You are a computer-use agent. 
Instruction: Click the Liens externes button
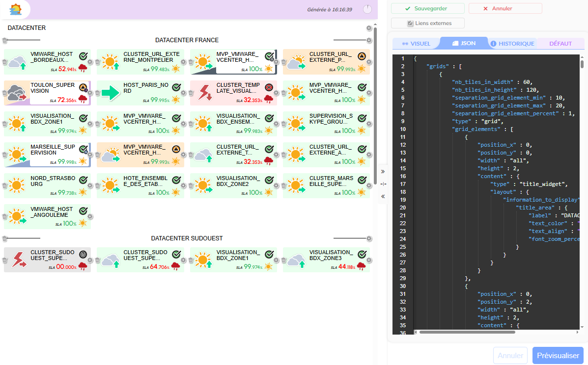click(427, 23)
